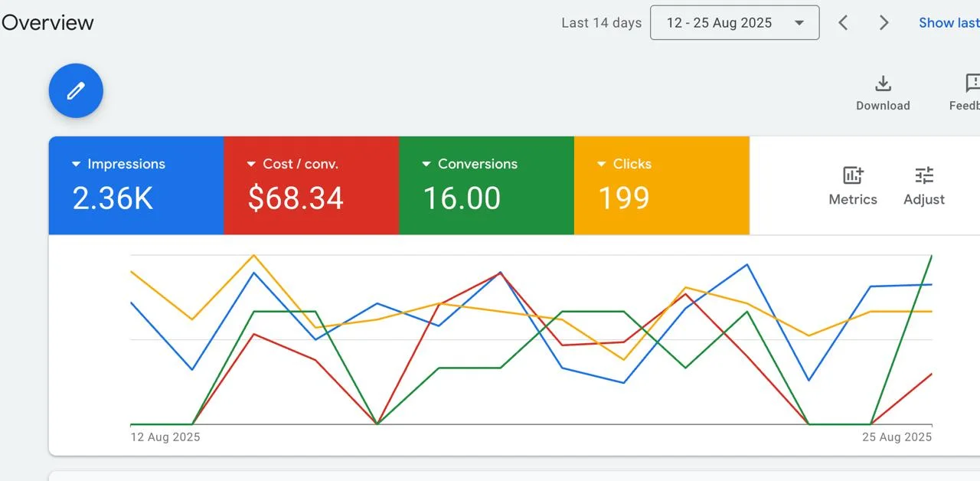
Task: Click the Show last link
Action: click(x=949, y=23)
